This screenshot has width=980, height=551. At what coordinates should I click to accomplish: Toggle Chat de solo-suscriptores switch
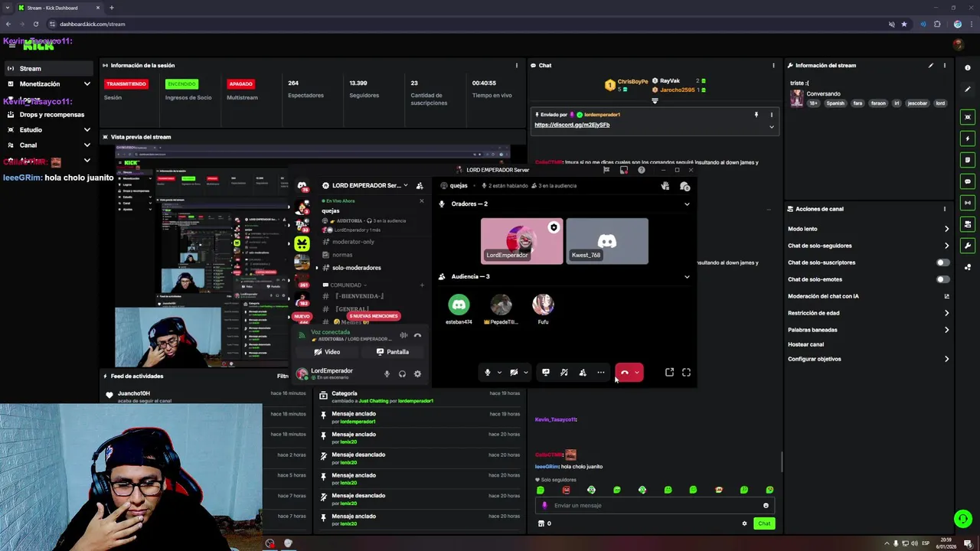click(943, 262)
